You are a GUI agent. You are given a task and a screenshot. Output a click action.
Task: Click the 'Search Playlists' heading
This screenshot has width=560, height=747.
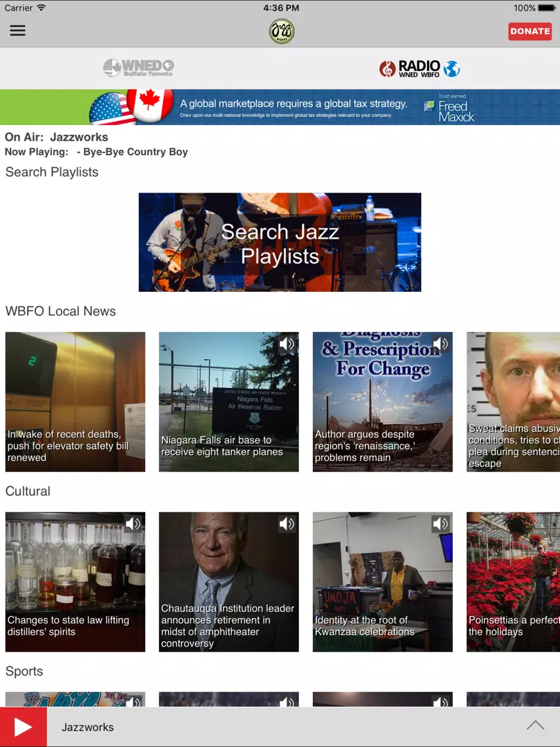(52, 172)
